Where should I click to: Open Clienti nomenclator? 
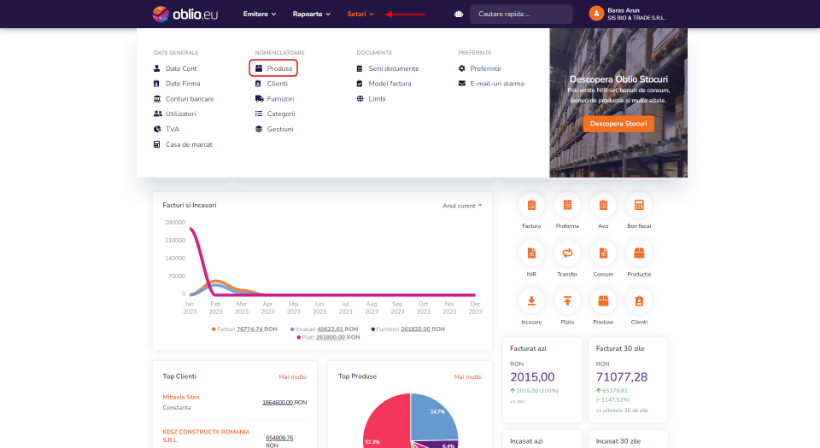click(x=271, y=84)
